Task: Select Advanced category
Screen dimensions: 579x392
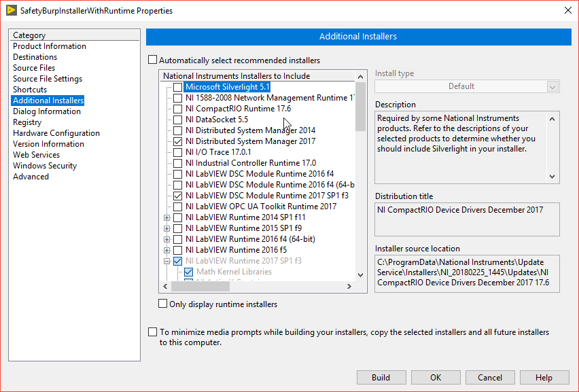Action: click(x=31, y=177)
